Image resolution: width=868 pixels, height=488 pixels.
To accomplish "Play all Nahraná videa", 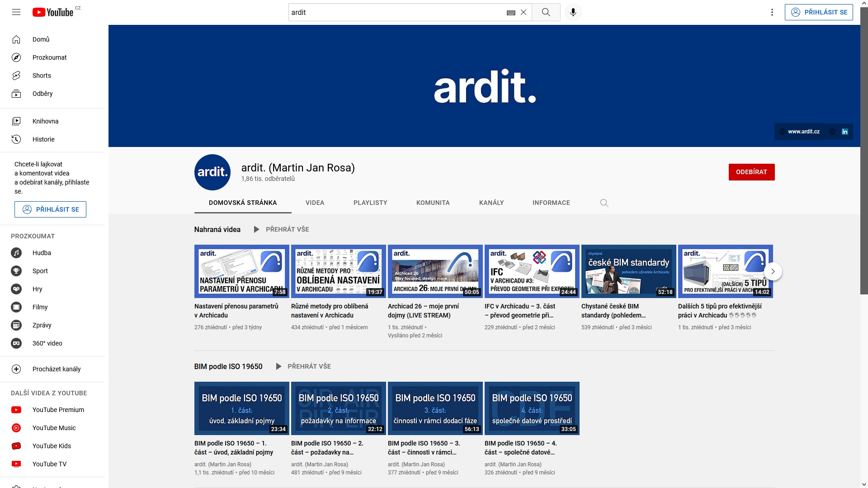I will tap(282, 229).
